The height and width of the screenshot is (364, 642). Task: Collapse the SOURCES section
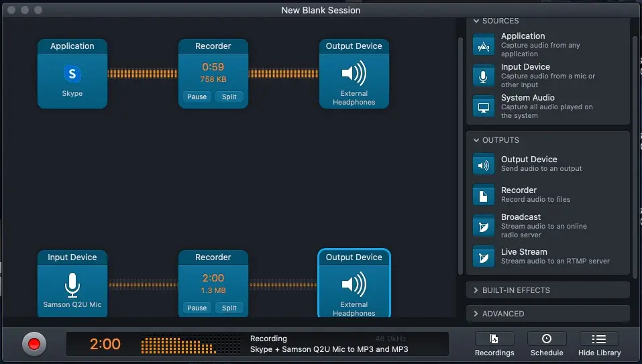tap(476, 21)
